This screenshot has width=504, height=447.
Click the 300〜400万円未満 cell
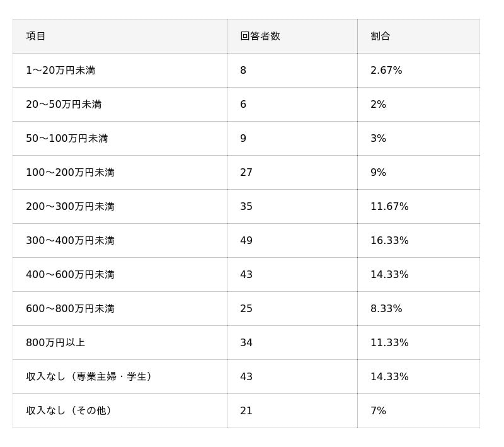(70, 240)
